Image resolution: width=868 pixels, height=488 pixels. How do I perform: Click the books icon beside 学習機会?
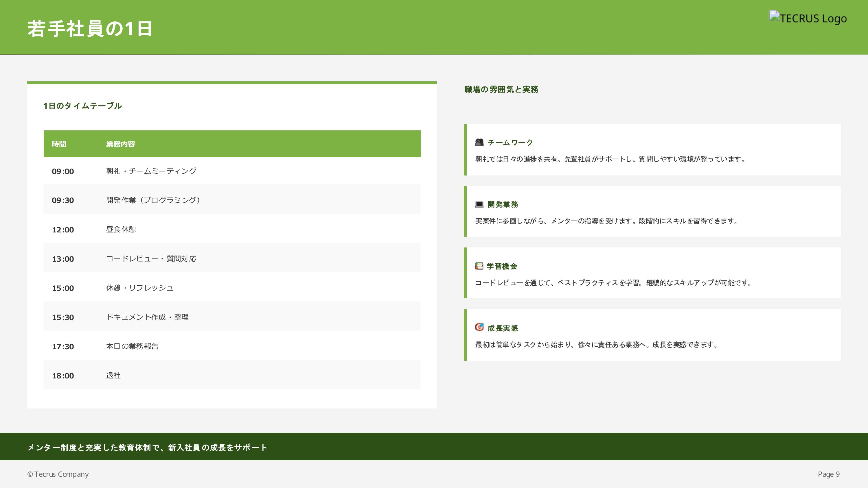coord(479,266)
